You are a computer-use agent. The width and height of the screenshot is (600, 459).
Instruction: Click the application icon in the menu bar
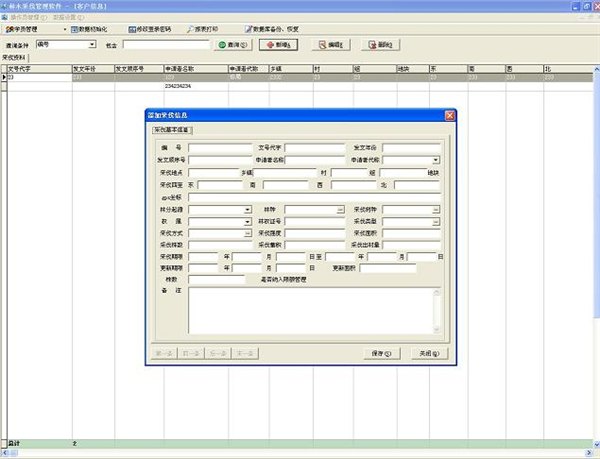pos(4,17)
